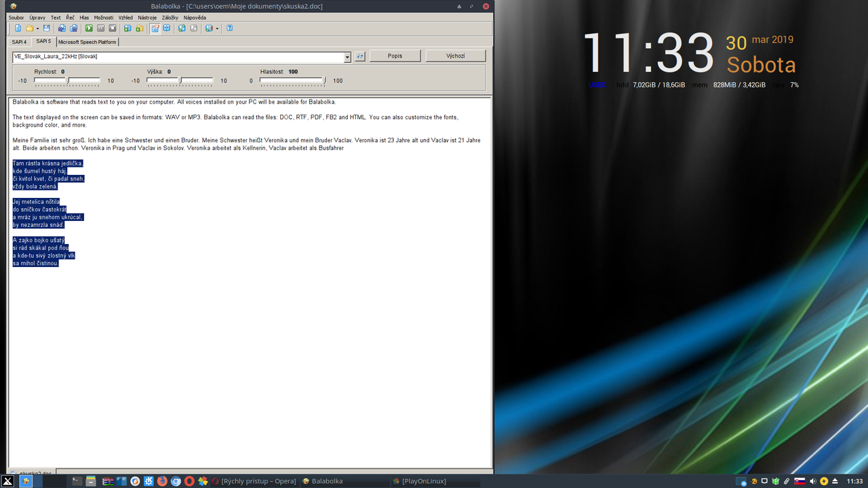The image size is (868, 488).
Task: Open the Nástroje menu
Action: click(x=147, y=18)
